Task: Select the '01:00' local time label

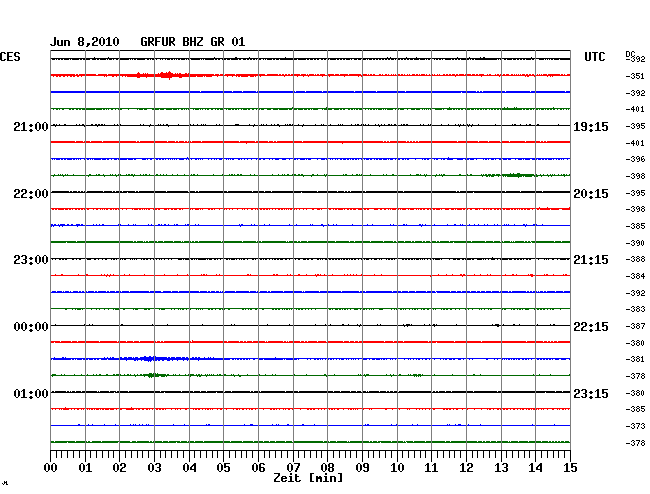Action: pos(31,393)
